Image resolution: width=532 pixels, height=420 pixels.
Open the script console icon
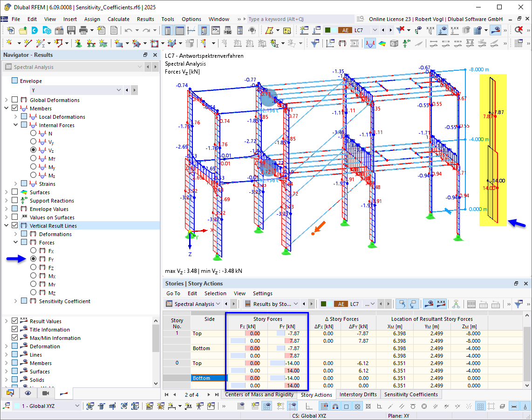[216, 30]
